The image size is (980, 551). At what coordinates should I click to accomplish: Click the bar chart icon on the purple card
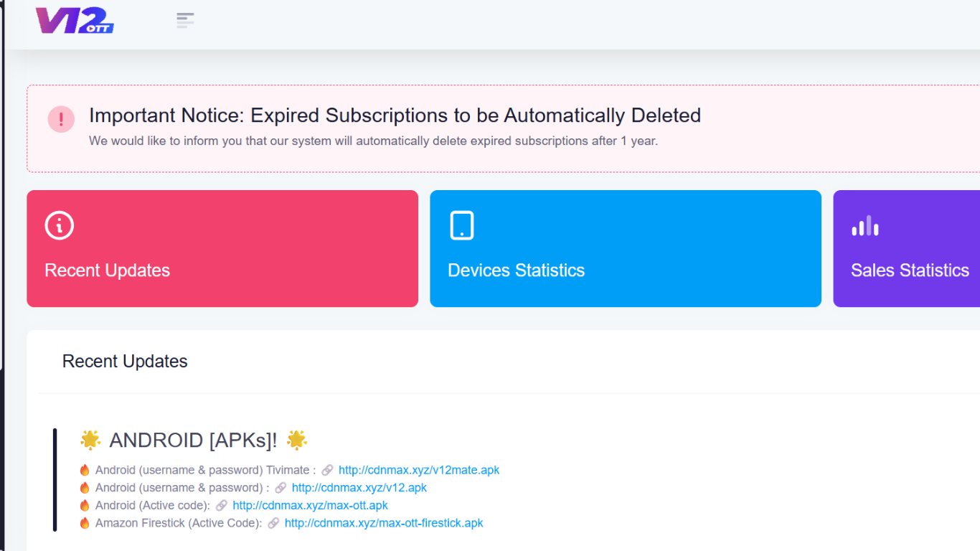tap(865, 226)
